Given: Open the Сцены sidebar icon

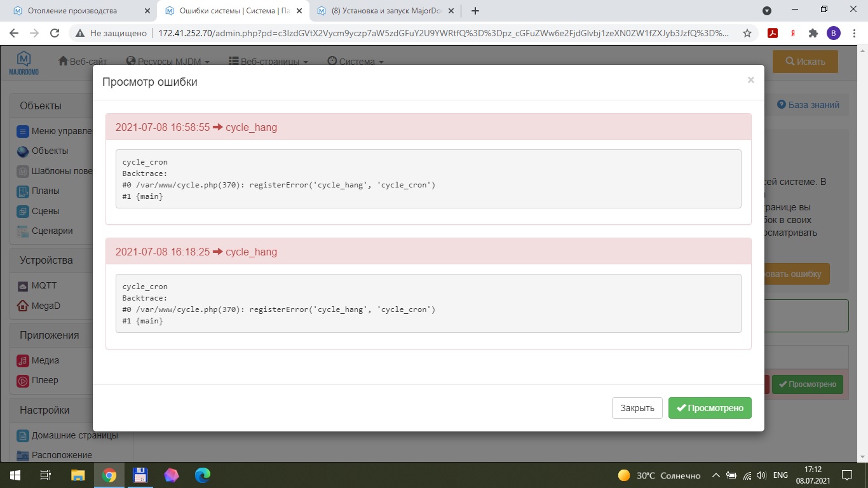Looking at the screenshot, I should click(x=23, y=211).
